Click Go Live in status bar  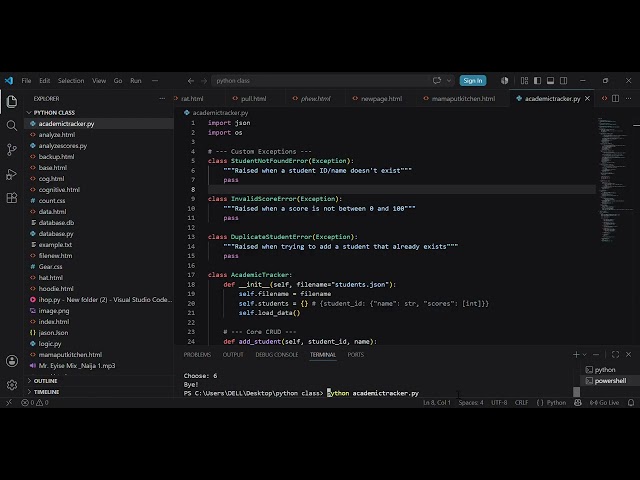[x=604, y=402]
